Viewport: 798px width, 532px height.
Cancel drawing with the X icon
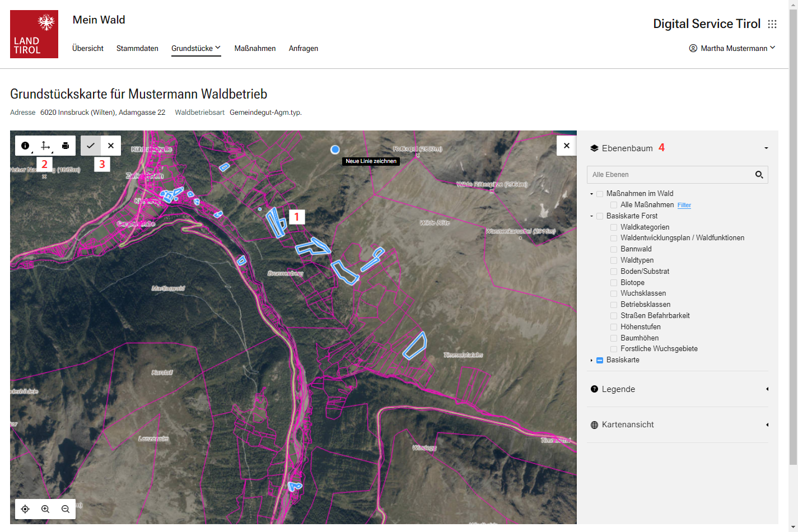tap(111, 146)
